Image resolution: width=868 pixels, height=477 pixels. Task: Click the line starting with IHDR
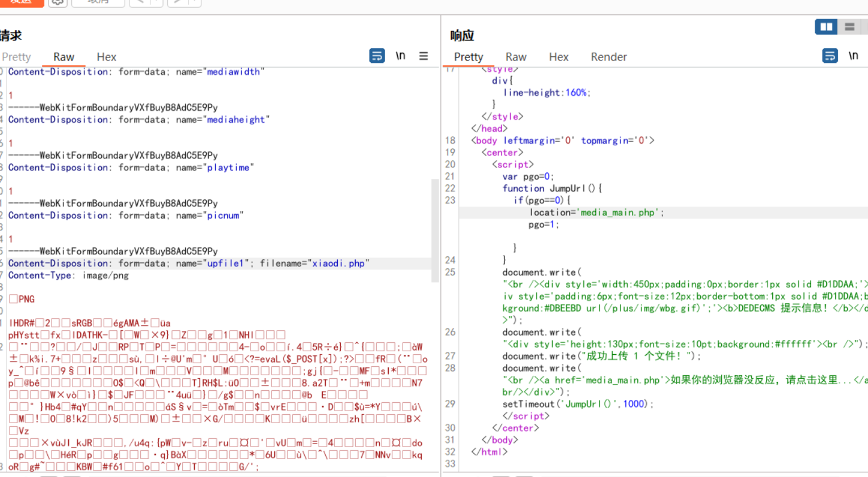[x=90, y=323]
